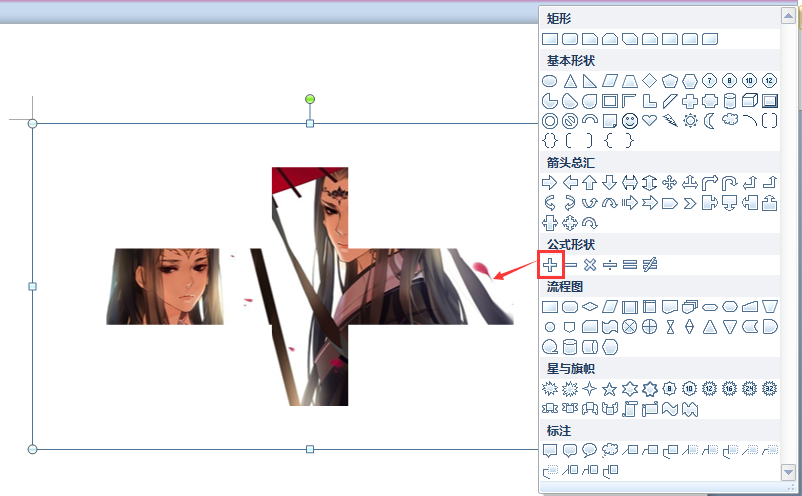Click the 公式形状 section header
Image resolution: width=802 pixels, height=496 pixels.
(x=571, y=245)
